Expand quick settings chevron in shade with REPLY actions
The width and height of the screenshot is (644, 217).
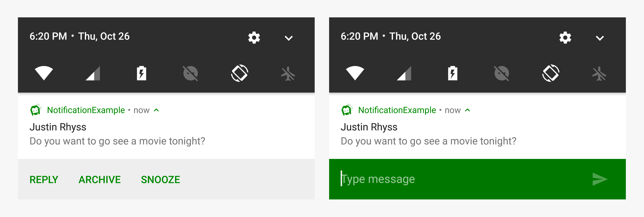[x=289, y=38]
